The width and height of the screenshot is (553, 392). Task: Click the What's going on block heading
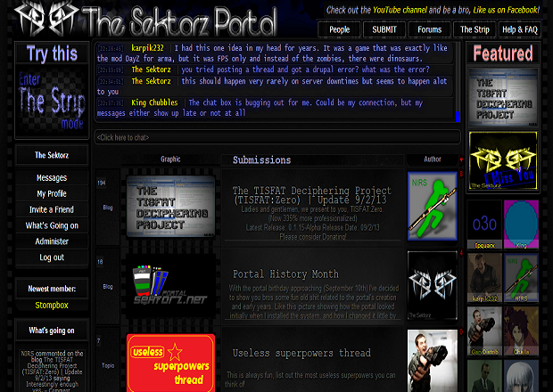(x=52, y=331)
